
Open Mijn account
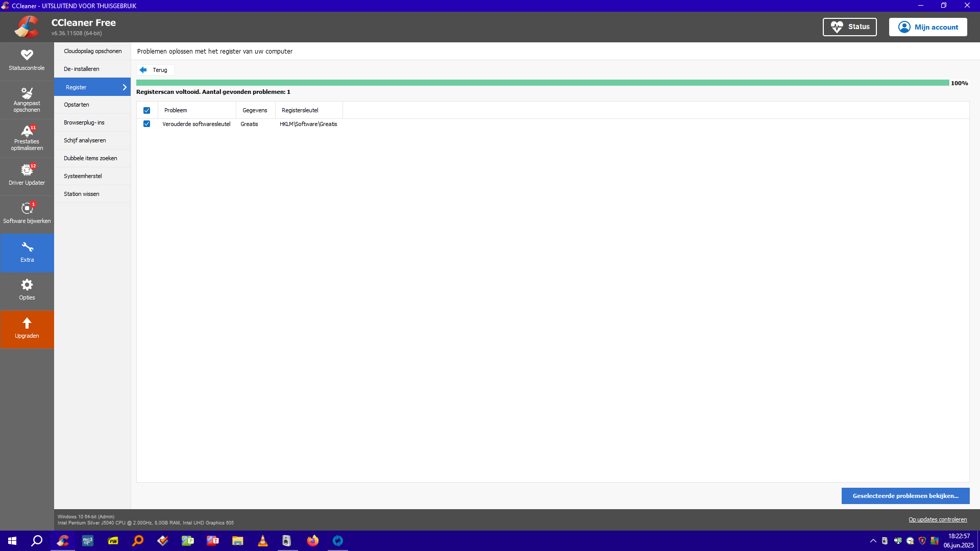click(928, 27)
